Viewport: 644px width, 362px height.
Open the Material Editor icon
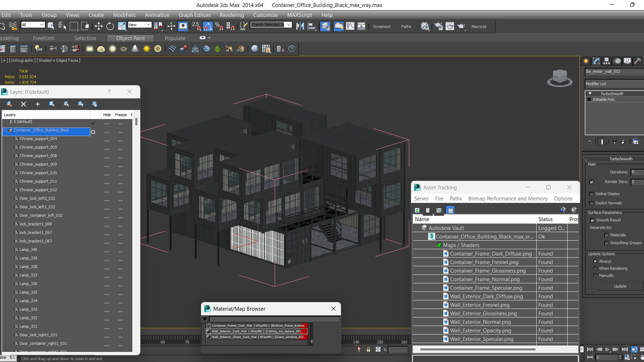click(425, 26)
